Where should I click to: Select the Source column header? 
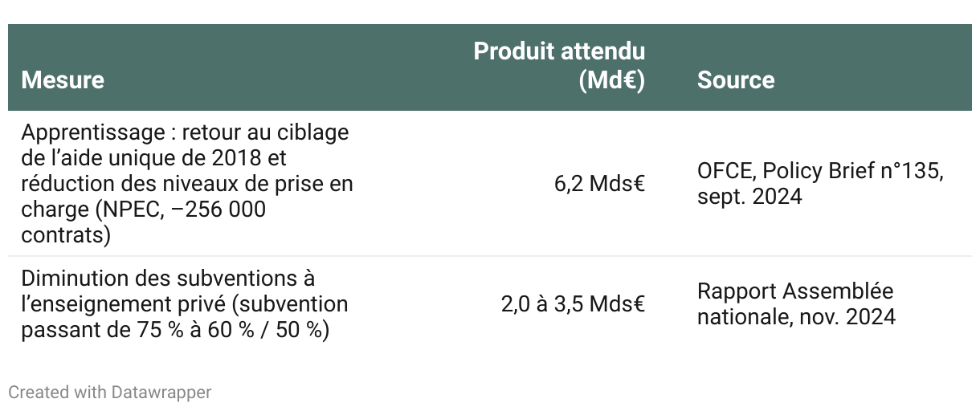pos(735,80)
